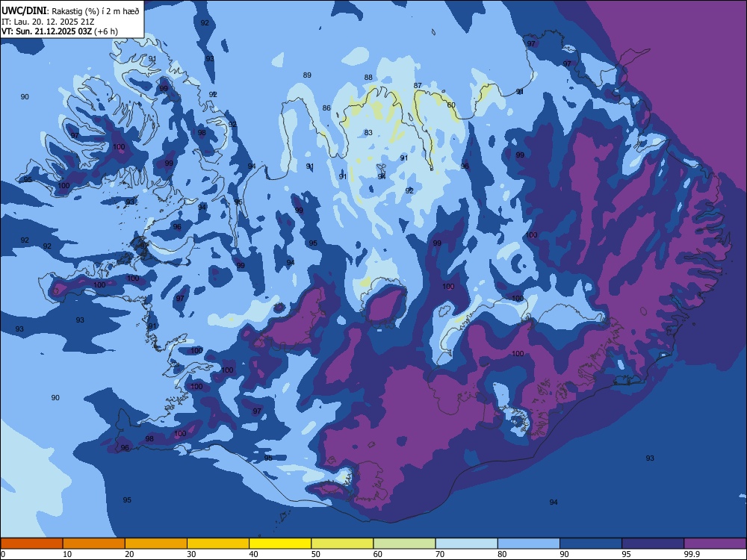Image resolution: width=747 pixels, height=560 pixels.
Task: Click the orange 10–20 legend swatch
Action: click(x=94, y=544)
